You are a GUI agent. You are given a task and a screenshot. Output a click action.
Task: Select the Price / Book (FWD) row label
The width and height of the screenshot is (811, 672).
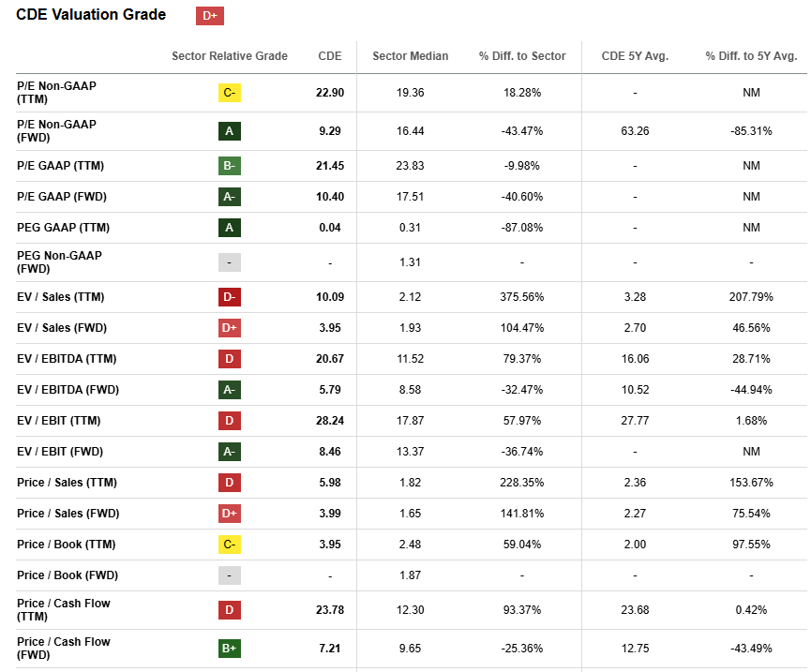[x=68, y=575]
